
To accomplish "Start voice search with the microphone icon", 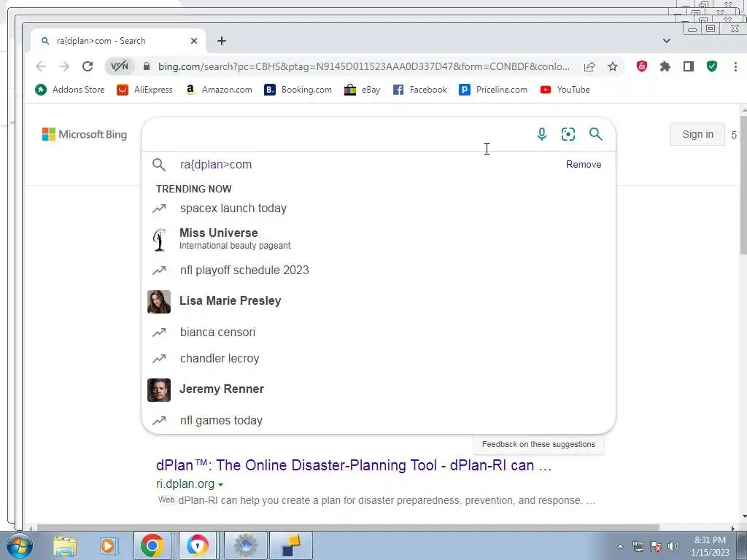I will [542, 134].
